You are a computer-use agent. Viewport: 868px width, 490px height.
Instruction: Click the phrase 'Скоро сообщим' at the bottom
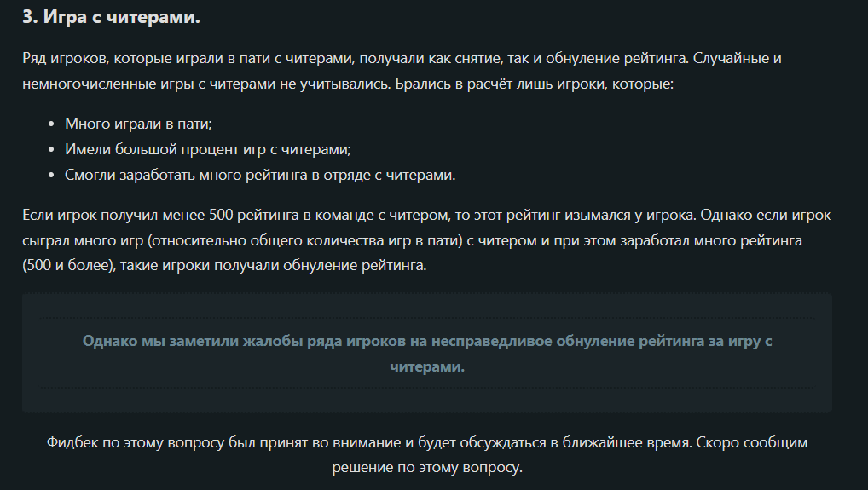[x=752, y=442]
